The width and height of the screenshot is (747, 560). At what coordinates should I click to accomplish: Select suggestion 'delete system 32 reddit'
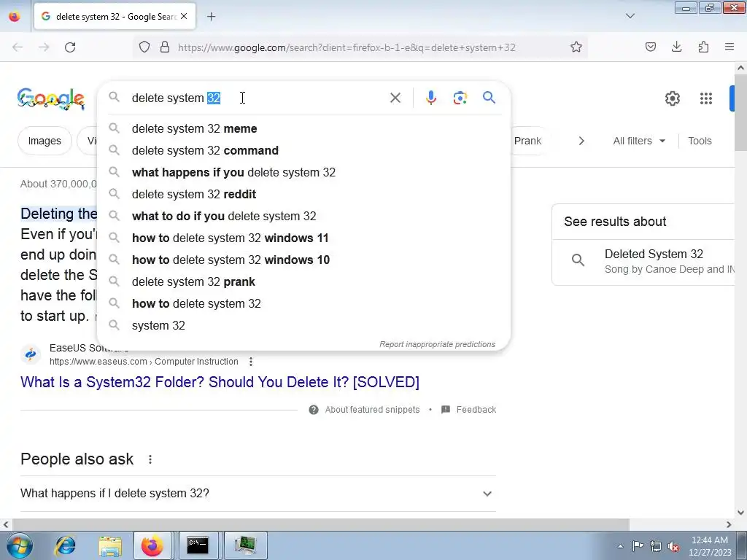click(x=304, y=194)
